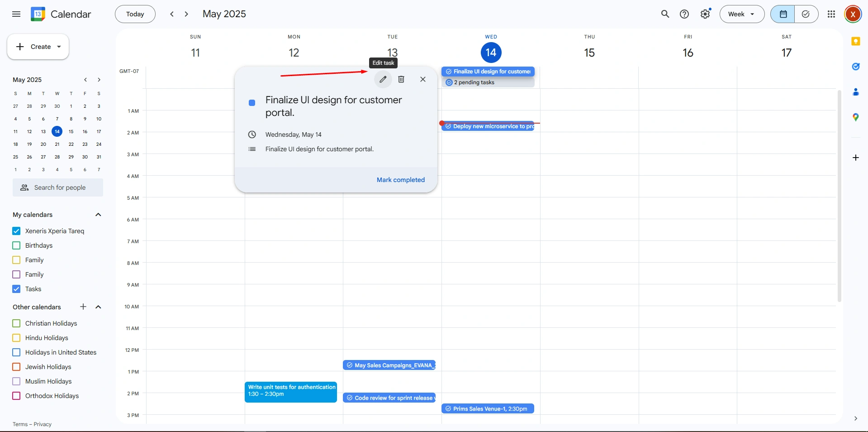The image size is (868, 432).
Task: Click the Today button
Action: [x=135, y=14]
